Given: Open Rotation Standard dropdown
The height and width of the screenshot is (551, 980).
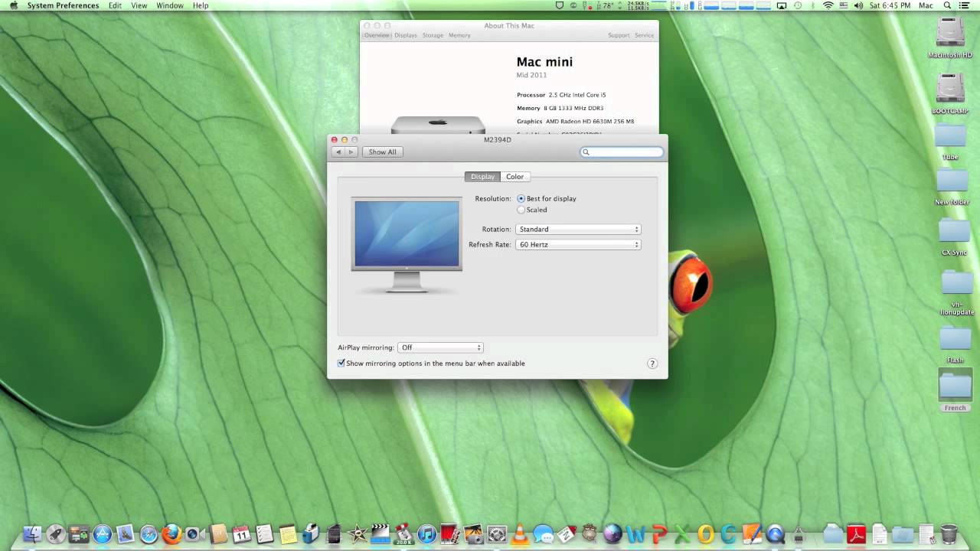Looking at the screenshot, I should pos(578,230).
